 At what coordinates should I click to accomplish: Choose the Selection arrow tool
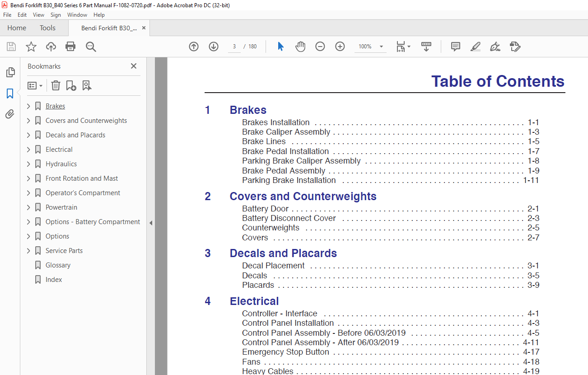tap(280, 47)
